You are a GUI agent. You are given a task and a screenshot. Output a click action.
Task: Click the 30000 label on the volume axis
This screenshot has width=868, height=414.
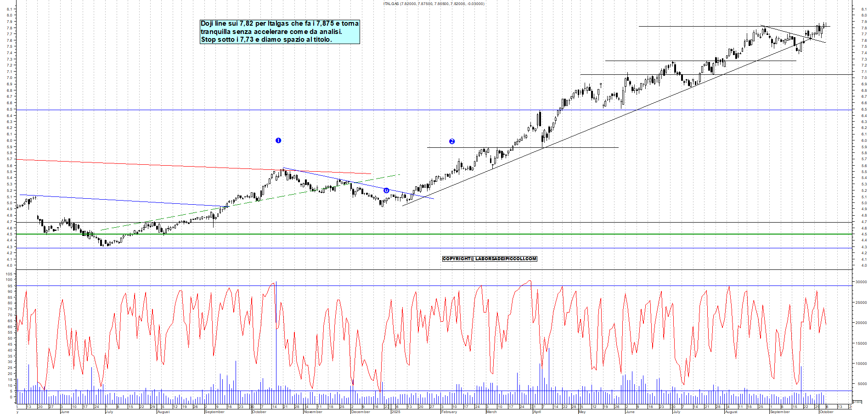(860, 282)
